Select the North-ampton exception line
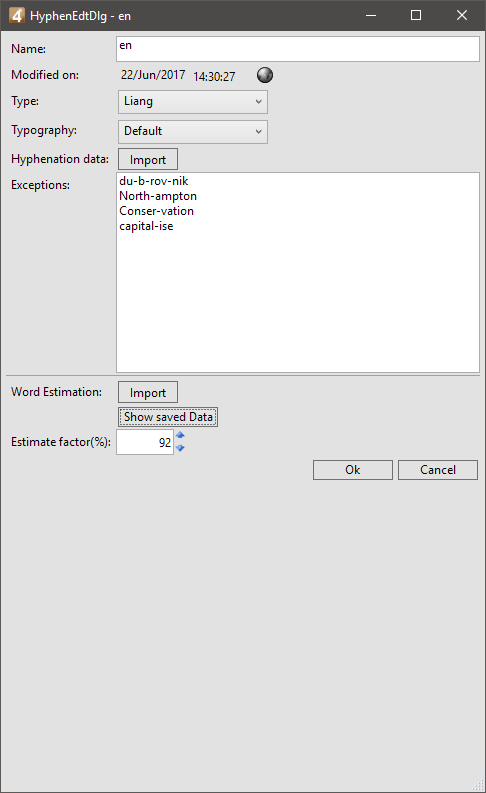Screen dimensions: 486x793 coord(158,196)
